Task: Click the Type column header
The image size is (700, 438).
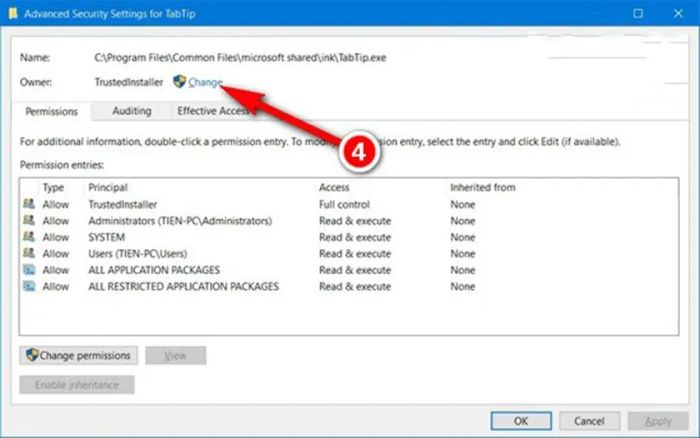Action: (x=53, y=188)
